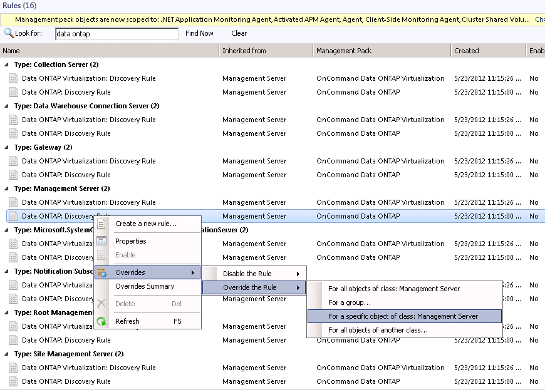Choose For a group... override option

click(350, 302)
